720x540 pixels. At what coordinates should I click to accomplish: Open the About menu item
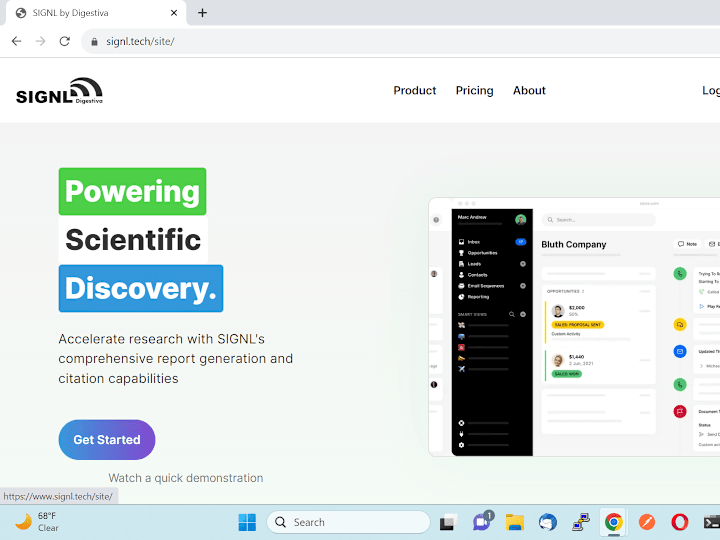529,90
